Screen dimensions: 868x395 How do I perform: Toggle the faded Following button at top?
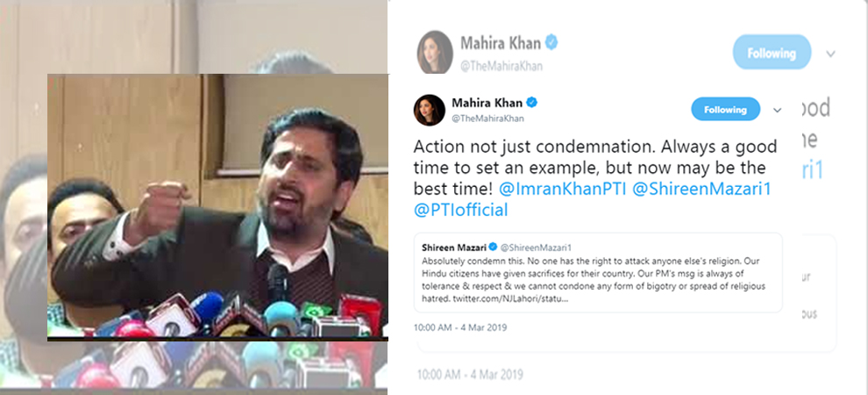[x=772, y=53]
